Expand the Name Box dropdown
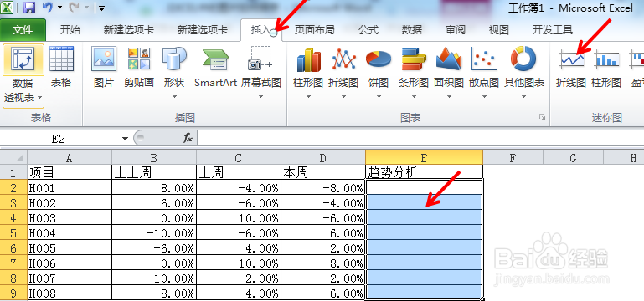The width and height of the screenshot is (644, 301). point(126,139)
